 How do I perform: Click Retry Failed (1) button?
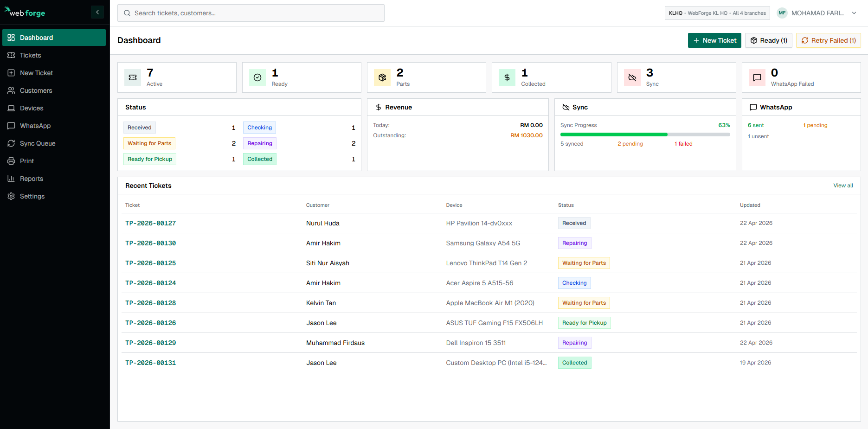[x=829, y=40]
